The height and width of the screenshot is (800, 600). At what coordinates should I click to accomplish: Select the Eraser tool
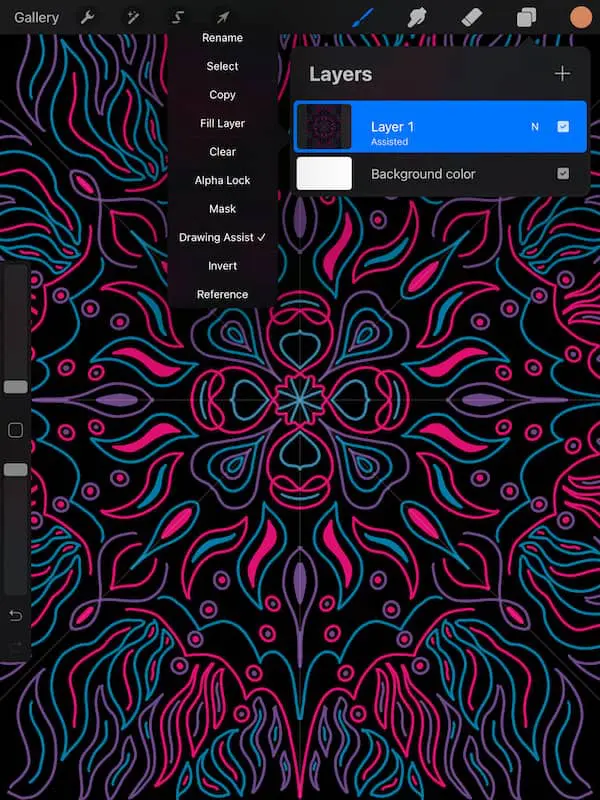472,18
